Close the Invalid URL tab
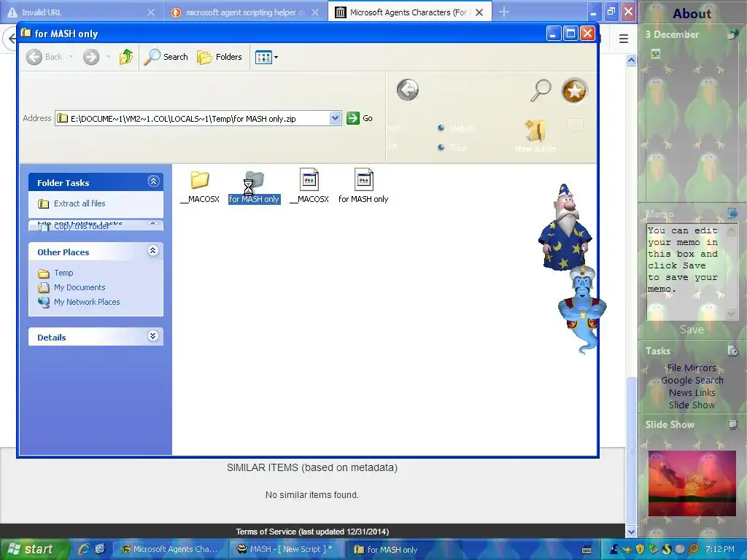 point(151,12)
